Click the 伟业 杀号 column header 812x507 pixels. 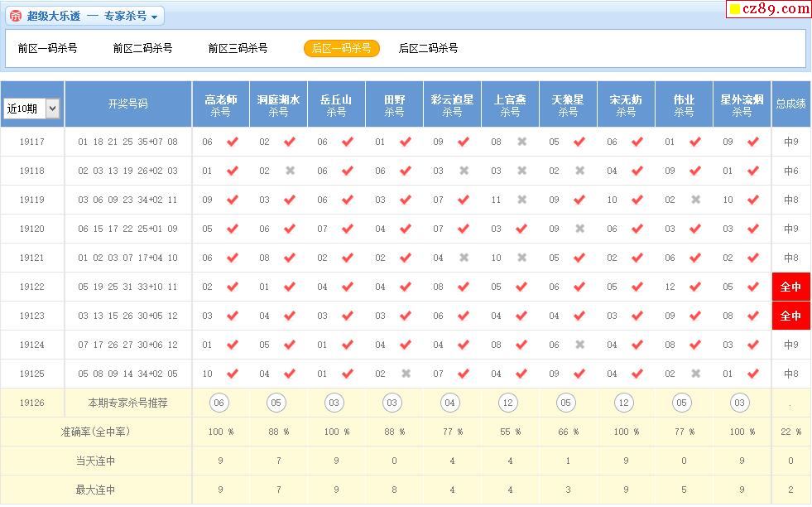(684, 104)
